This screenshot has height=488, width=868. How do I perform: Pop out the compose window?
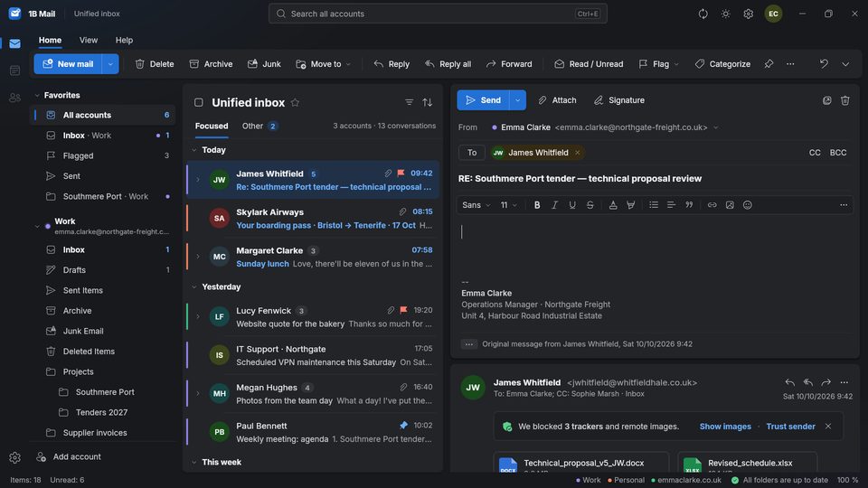826,100
